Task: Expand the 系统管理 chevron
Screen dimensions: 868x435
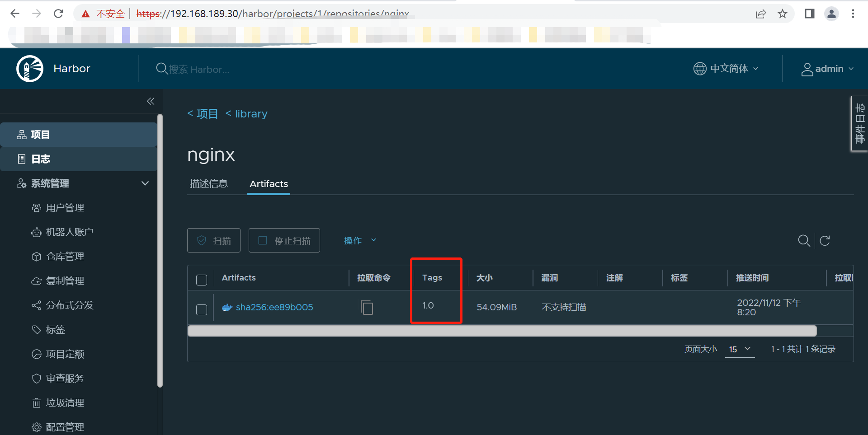Action: (145, 183)
